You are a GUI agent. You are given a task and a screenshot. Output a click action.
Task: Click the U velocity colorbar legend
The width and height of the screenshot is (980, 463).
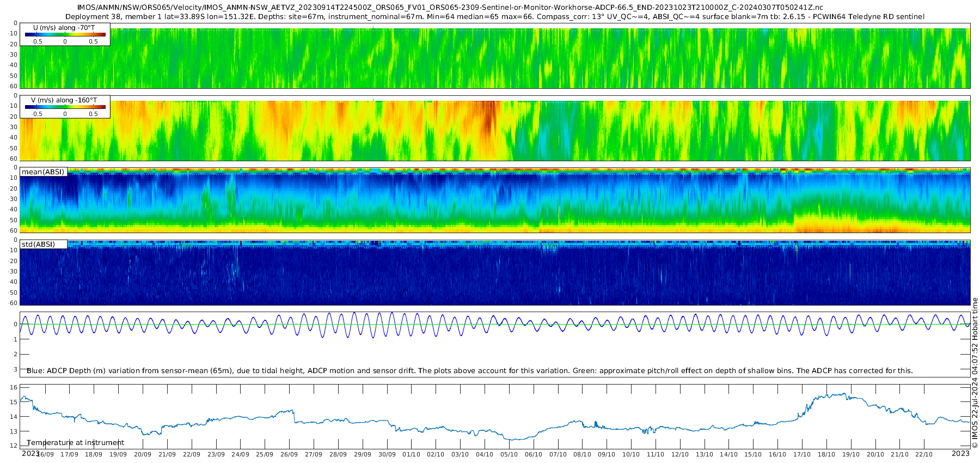pos(65,34)
